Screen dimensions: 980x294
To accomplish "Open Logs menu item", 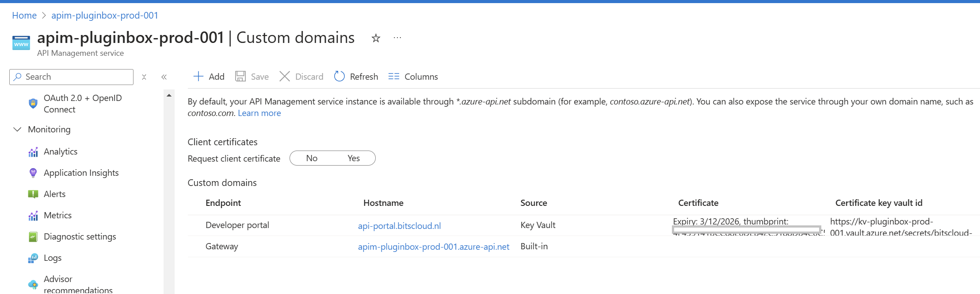I will coord(53,258).
